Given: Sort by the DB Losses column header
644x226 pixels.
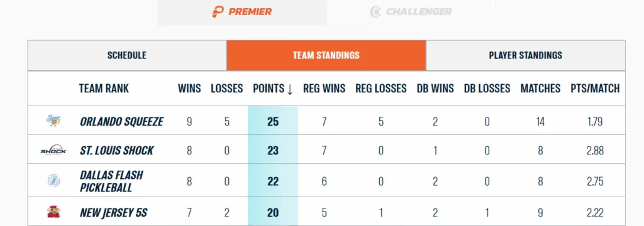Looking at the screenshot, I should point(487,89).
